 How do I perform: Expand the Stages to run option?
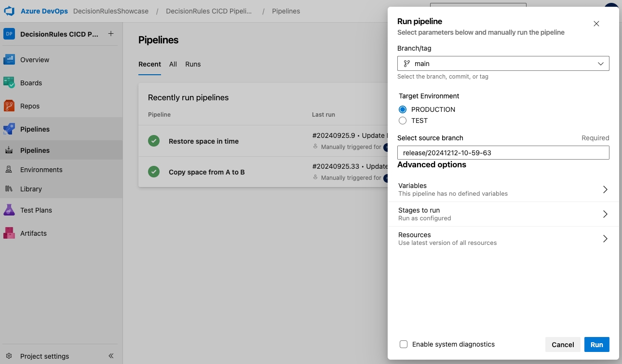pyautogui.click(x=503, y=214)
